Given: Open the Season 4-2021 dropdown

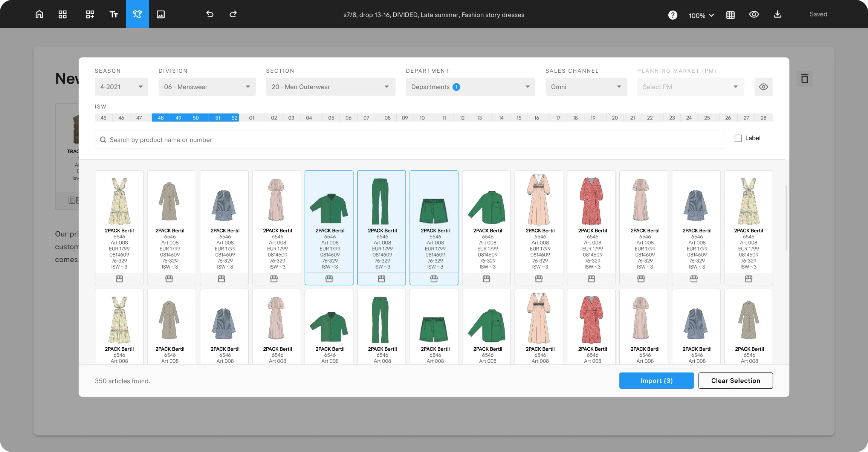Looking at the screenshot, I should (121, 87).
